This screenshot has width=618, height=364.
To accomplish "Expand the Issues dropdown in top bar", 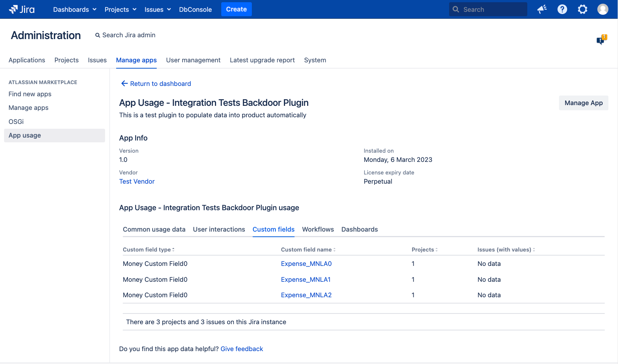I will click(157, 10).
